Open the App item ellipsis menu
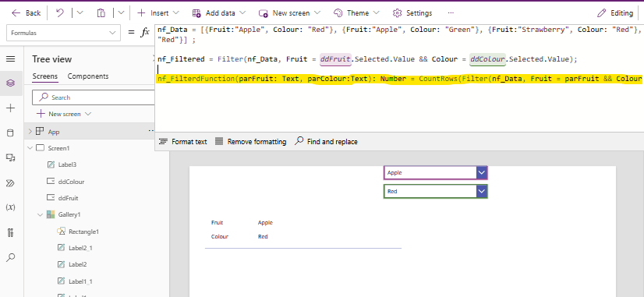Screen dimensions: 644x297 [150, 131]
